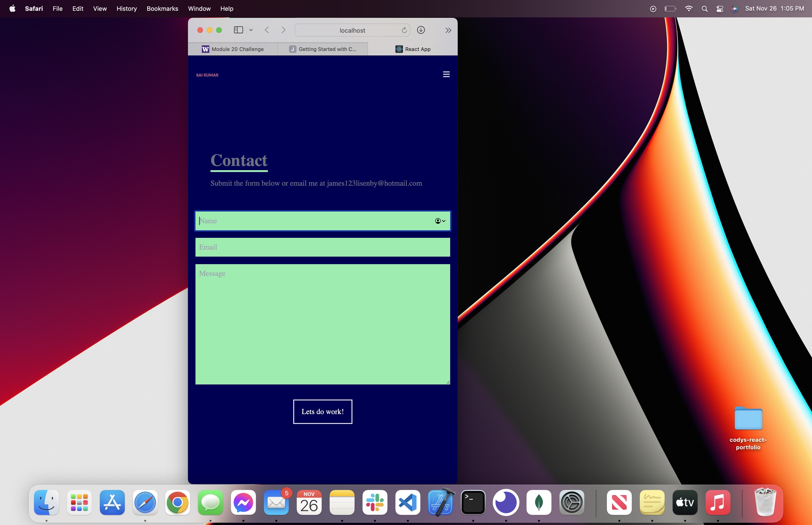The height and width of the screenshot is (525, 812).
Task: Open News app from the Dock
Action: pyautogui.click(x=619, y=502)
